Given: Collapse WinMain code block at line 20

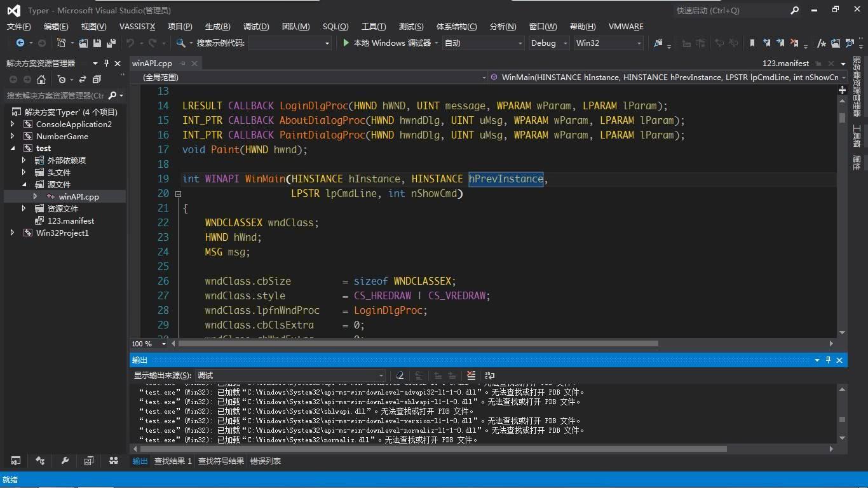Looking at the screenshot, I should [178, 194].
